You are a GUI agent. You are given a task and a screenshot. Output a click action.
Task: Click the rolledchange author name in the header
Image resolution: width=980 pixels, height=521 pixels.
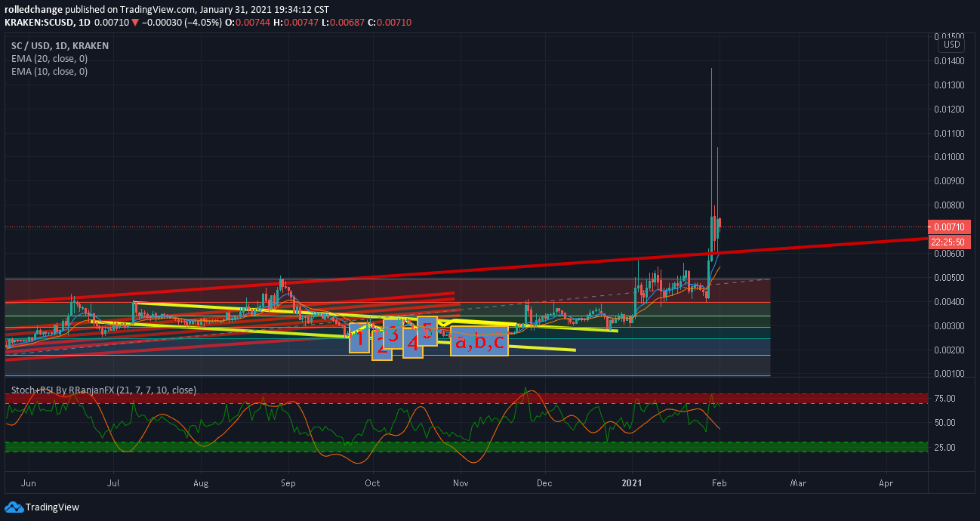coord(33,10)
